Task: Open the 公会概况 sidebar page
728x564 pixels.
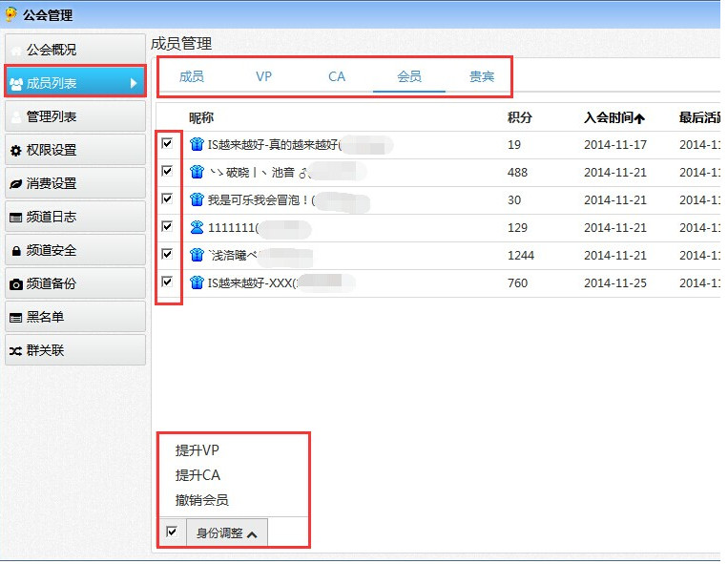Action: tap(52, 50)
